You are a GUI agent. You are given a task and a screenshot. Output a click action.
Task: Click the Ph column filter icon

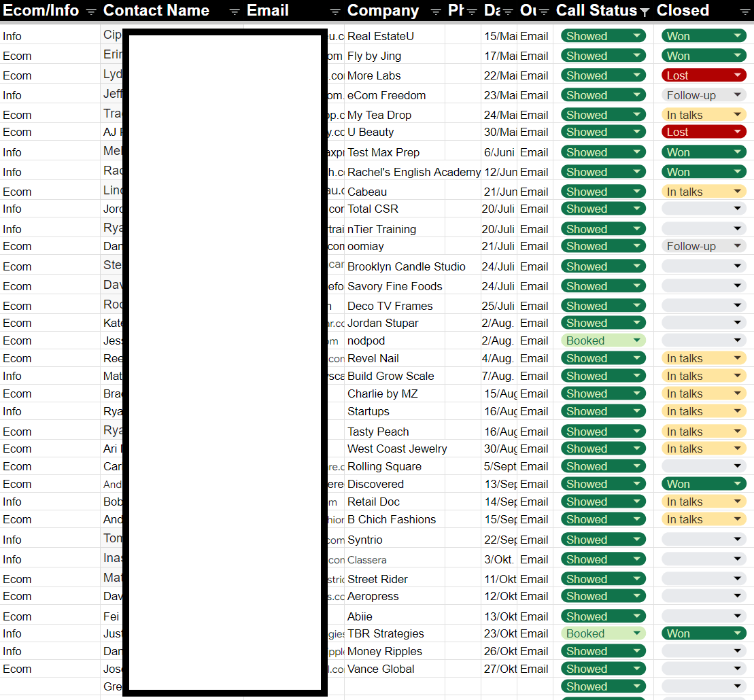click(472, 11)
